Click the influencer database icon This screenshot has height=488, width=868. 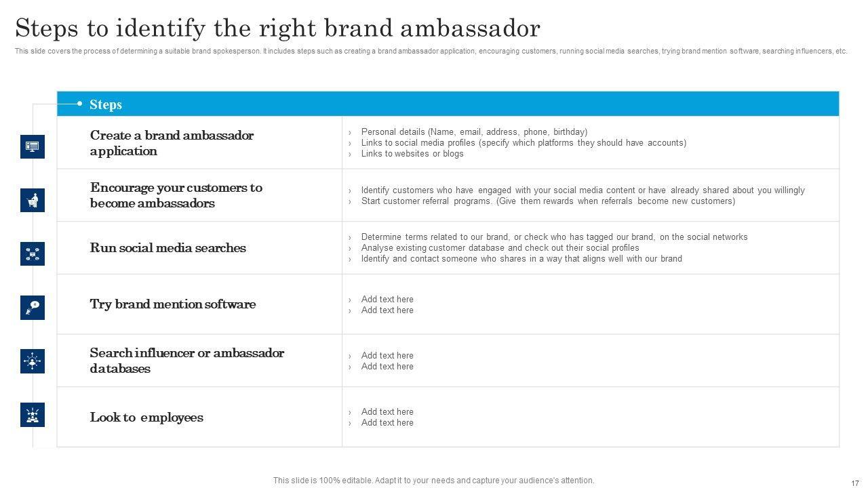pyautogui.click(x=32, y=361)
